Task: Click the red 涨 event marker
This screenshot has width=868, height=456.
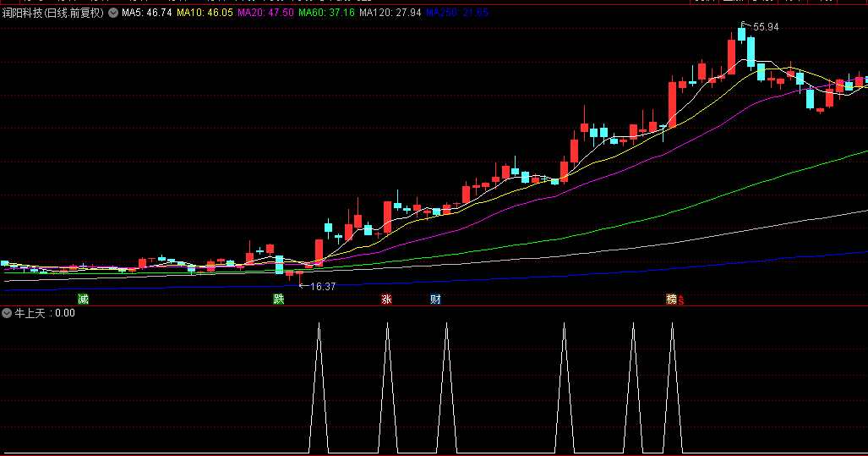Action: pyautogui.click(x=386, y=299)
